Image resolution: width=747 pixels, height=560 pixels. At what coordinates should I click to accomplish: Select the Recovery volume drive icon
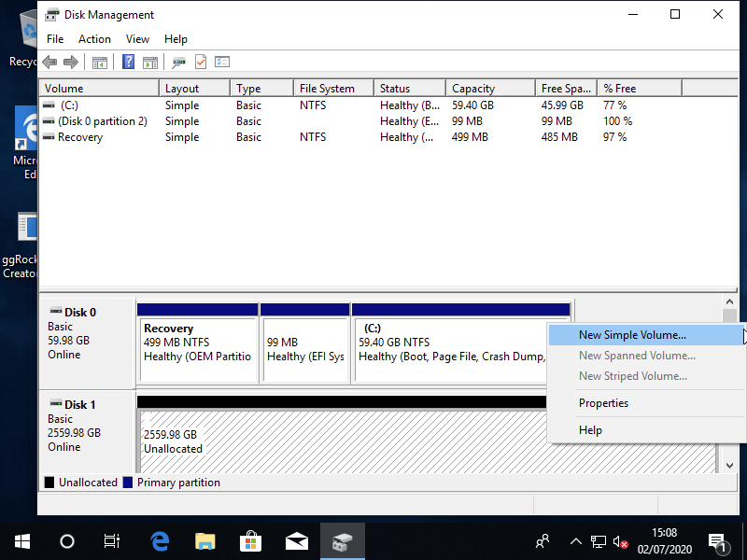pos(49,137)
